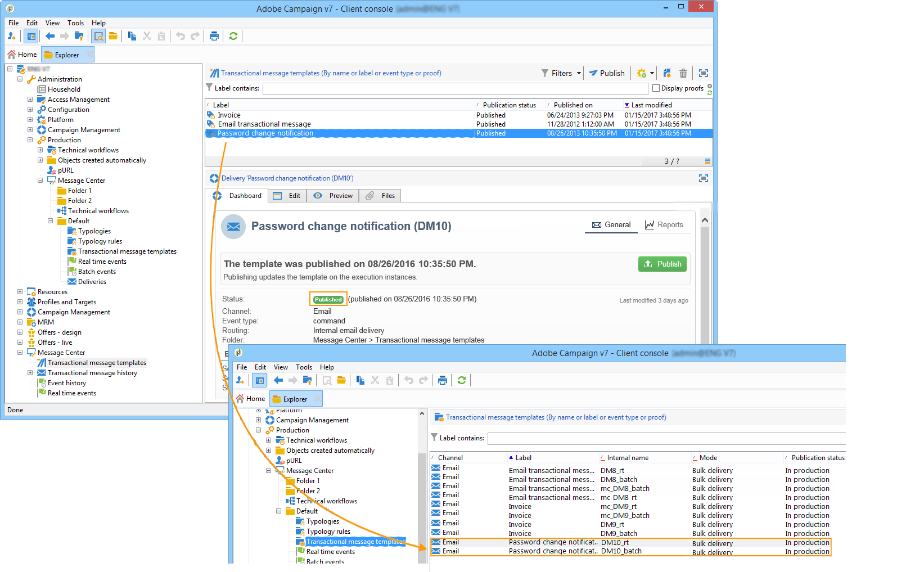Reload the list with small green refresh icon

(710, 93)
